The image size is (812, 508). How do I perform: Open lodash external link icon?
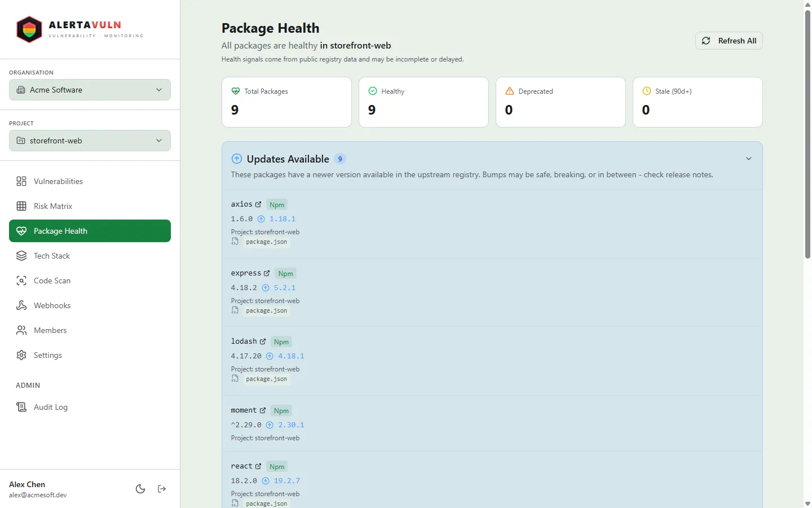click(263, 341)
